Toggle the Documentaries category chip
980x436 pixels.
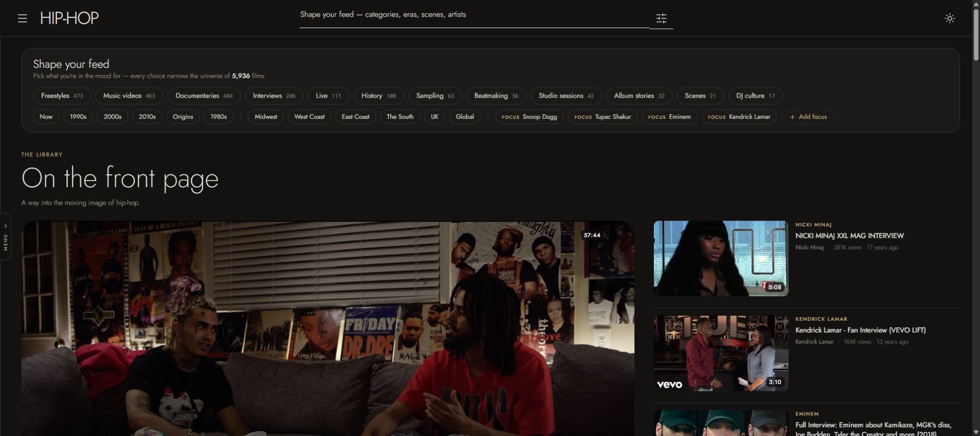(x=204, y=96)
